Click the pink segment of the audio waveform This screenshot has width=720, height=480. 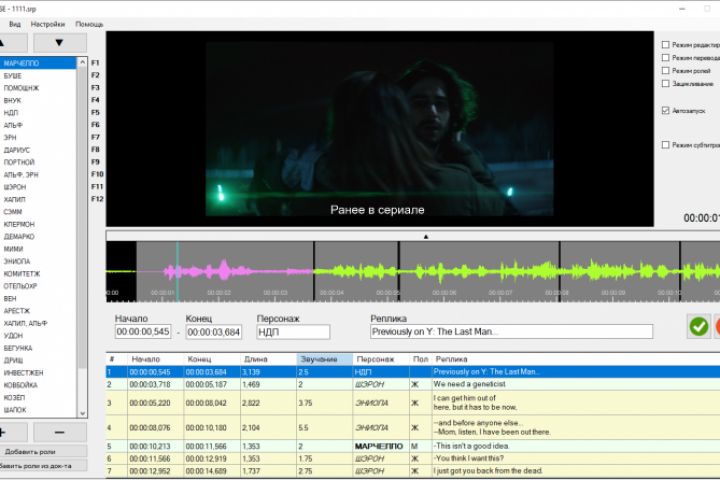coord(225,269)
